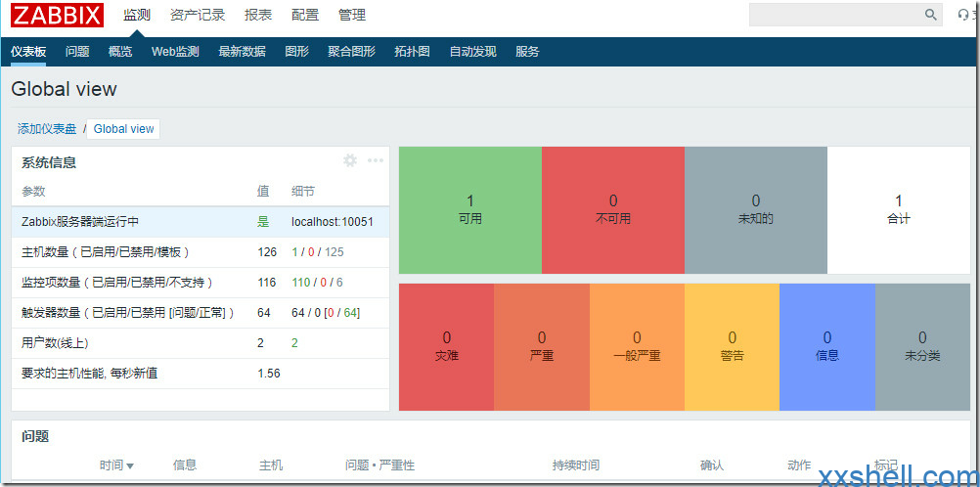Sort problems by 时间 column arrow

pyautogui.click(x=130, y=465)
